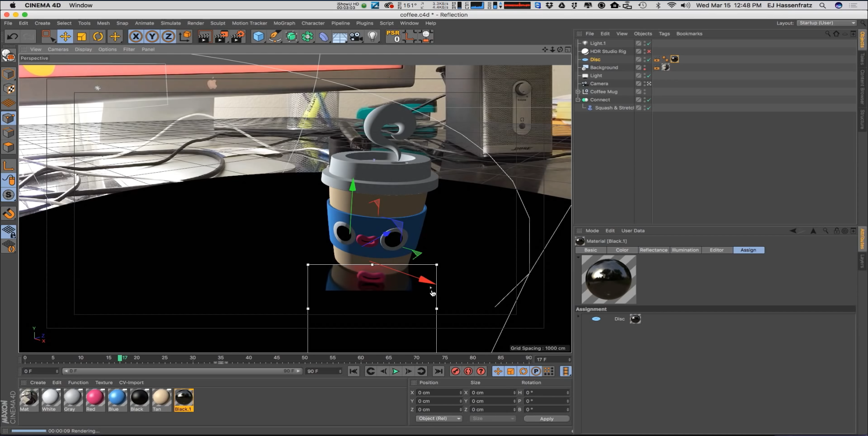The width and height of the screenshot is (868, 436).
Task: Enable Texture mode in left toolbar
Action: [9, 89]
